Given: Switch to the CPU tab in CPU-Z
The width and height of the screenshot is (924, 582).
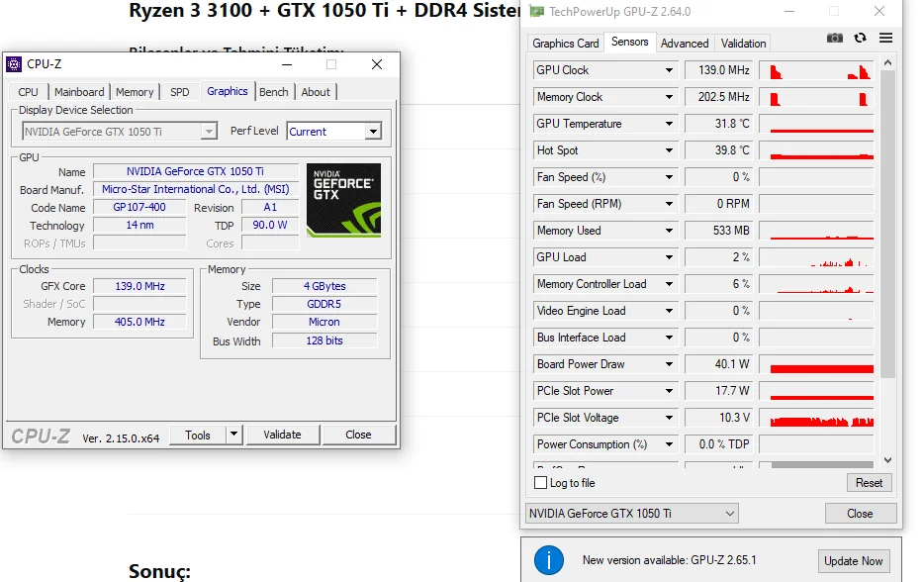Looking at the screenshot, I should point(28,92).
